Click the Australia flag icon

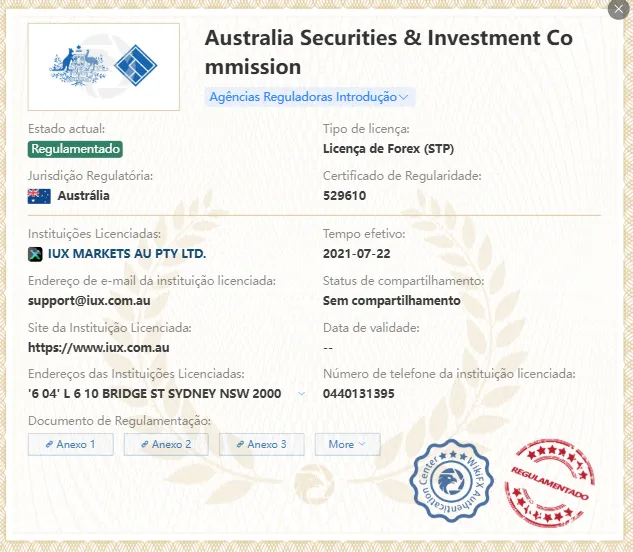pyautogui.click(x=39, y=196)
